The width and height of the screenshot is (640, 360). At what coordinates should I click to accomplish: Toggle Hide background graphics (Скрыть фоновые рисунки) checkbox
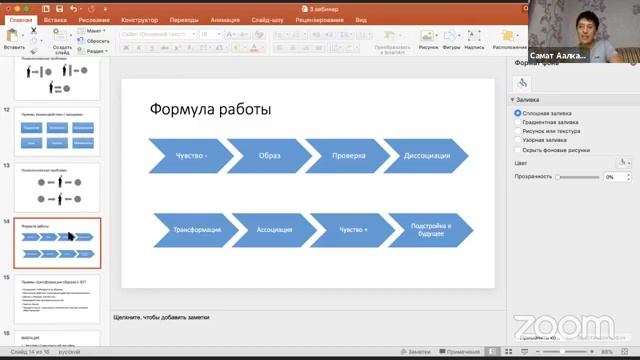tap(518, 150)
